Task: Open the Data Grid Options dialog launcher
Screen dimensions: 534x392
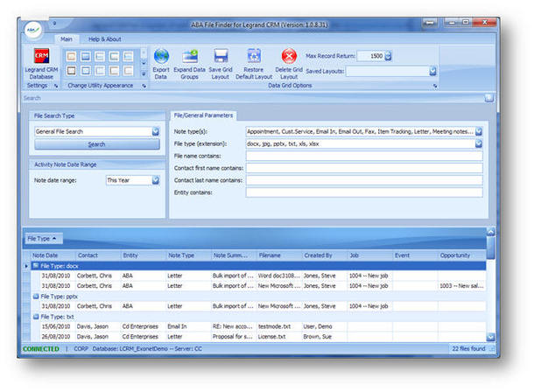Action: coord(435,86)
